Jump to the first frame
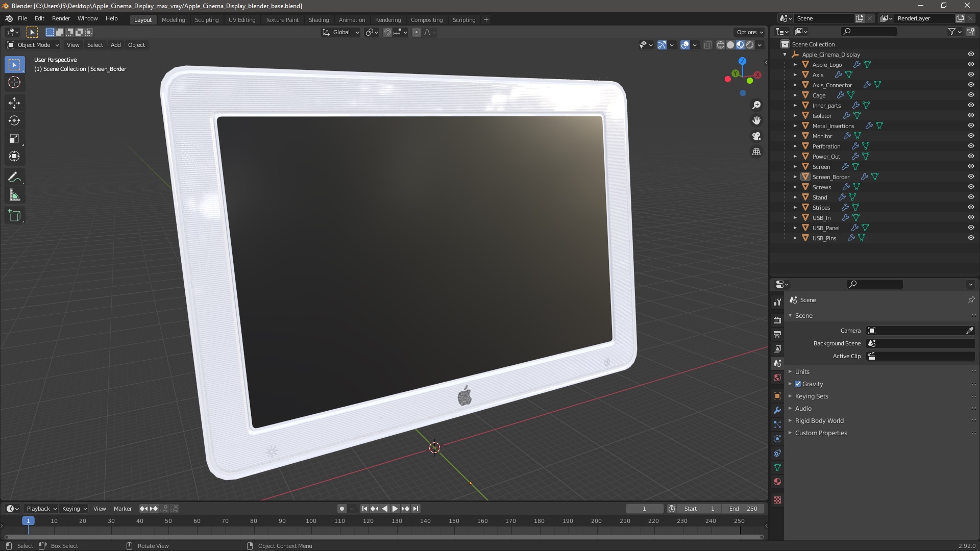Screen dimensions: 980x551 coord(364,509)
